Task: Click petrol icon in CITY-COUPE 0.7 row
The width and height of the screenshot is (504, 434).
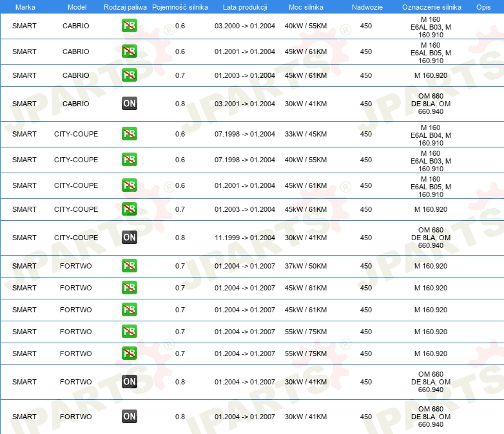Action: [x=129, y=209]
